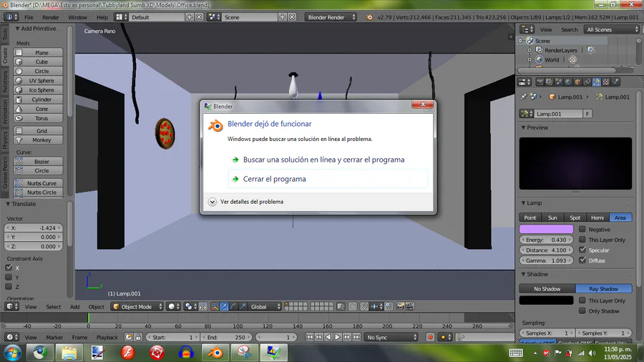Viewport: 644px width, 362px height.
Task: Open the Object Mode dropdown
Action: (x=137, y=307)
